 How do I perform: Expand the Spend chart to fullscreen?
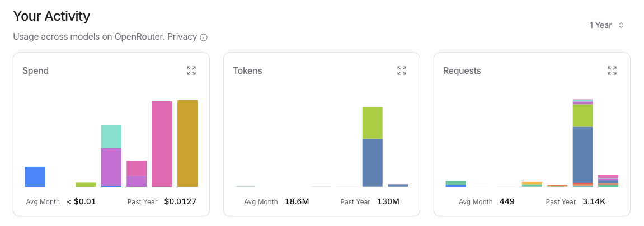point(191,70)
